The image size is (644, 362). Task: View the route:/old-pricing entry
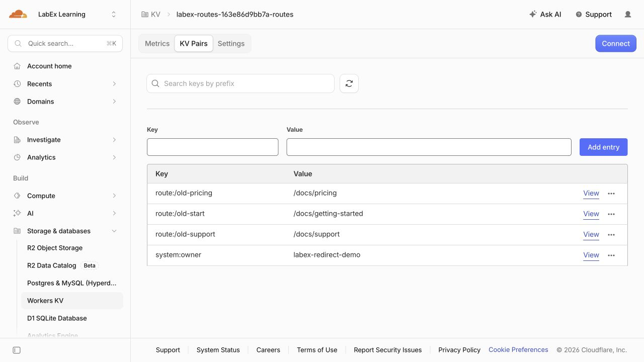coord(591,193)
